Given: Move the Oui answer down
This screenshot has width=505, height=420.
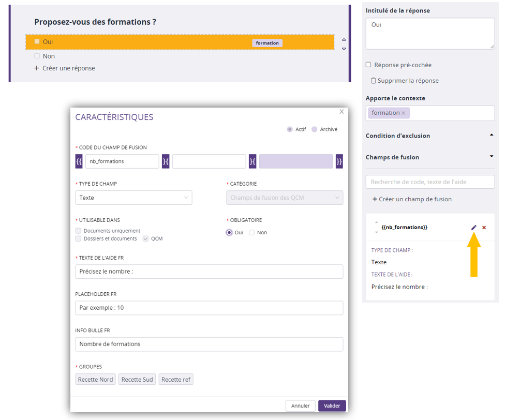Looking at the screenshot, I should tap(344, 49).
